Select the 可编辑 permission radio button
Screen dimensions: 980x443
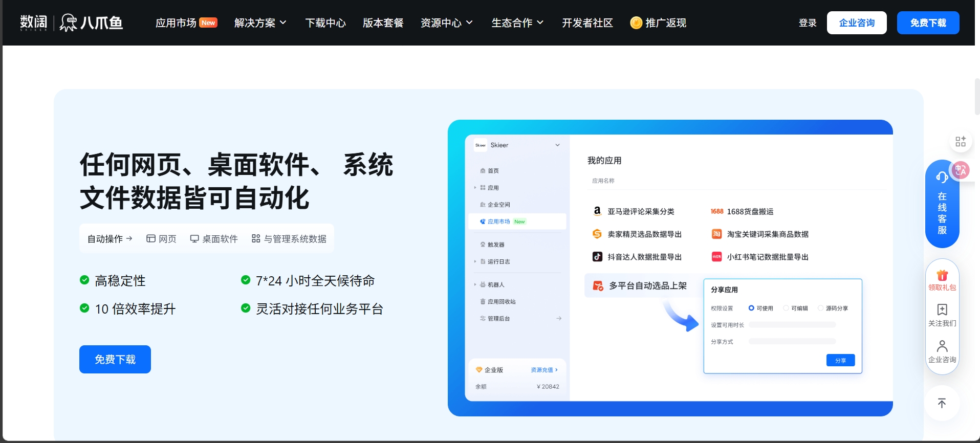point(786,308)
